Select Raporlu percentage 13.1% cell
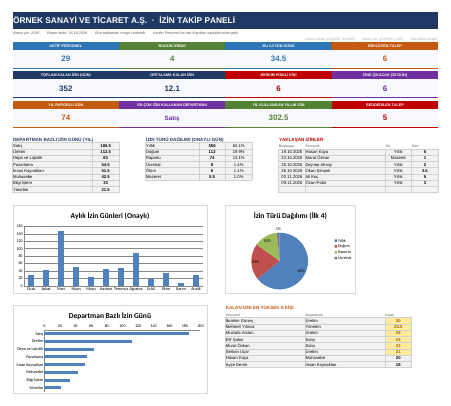 click(239, 158)
